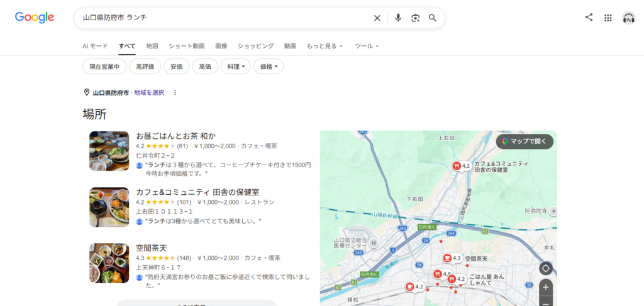Click address text 仁井令町２−２
Image resolution: width=644 pixels, height=306 pixels.
tap(155, 155)
